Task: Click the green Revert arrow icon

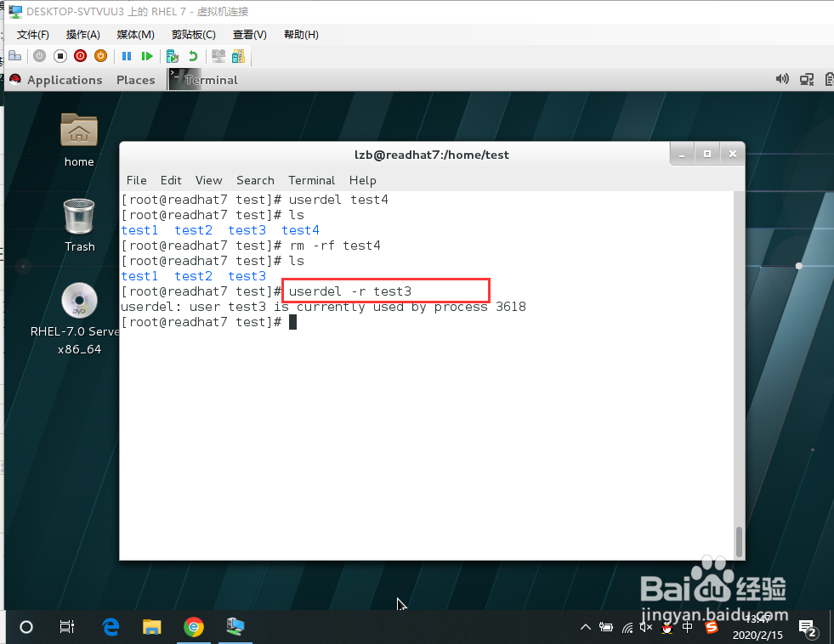Action: point(193,56)
